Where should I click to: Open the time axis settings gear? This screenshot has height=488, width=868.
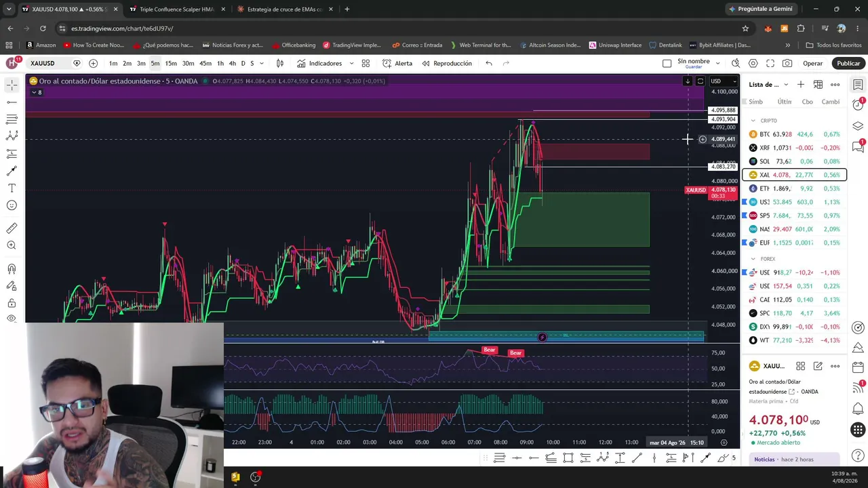724,443
